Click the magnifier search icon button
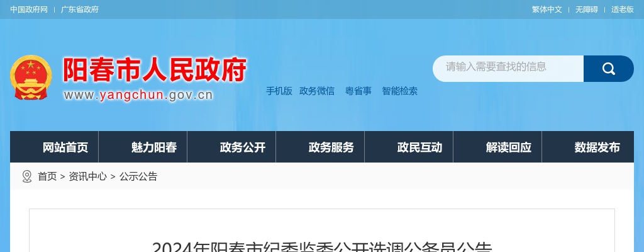 (x=608, y=68)
